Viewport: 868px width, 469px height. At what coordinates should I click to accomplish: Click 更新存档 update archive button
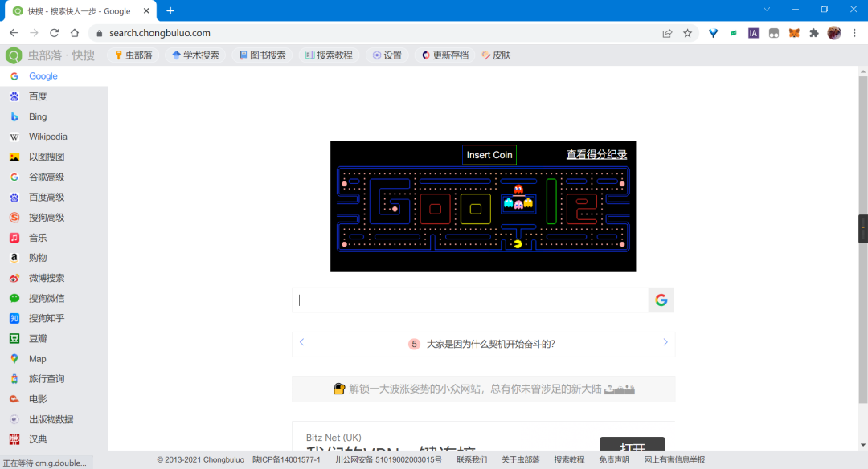445,55
